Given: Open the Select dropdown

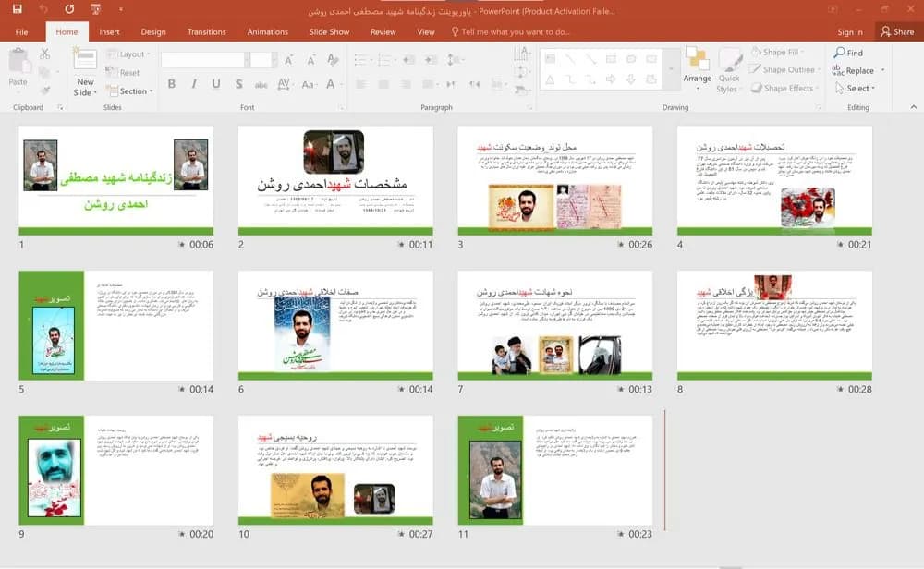Looking at the screenshot, I should tap(855, 89).
